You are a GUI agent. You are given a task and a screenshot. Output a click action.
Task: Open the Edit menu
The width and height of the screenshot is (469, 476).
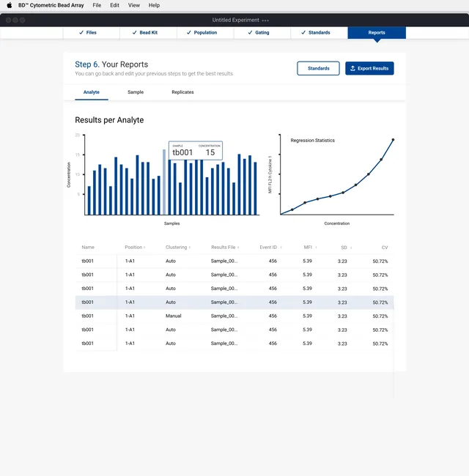[114, 5]
